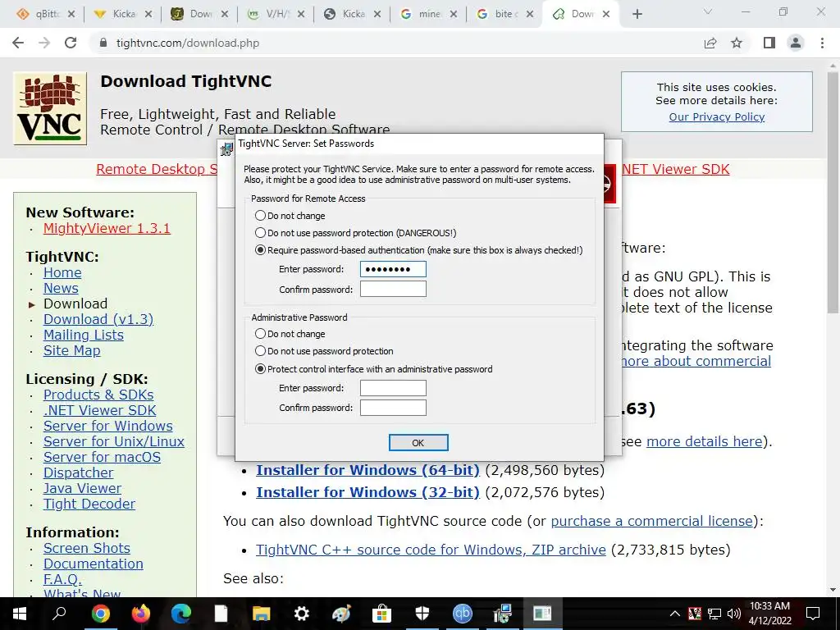
Task: Select 'Protect control interface with administrative password'
Action: 374,369
